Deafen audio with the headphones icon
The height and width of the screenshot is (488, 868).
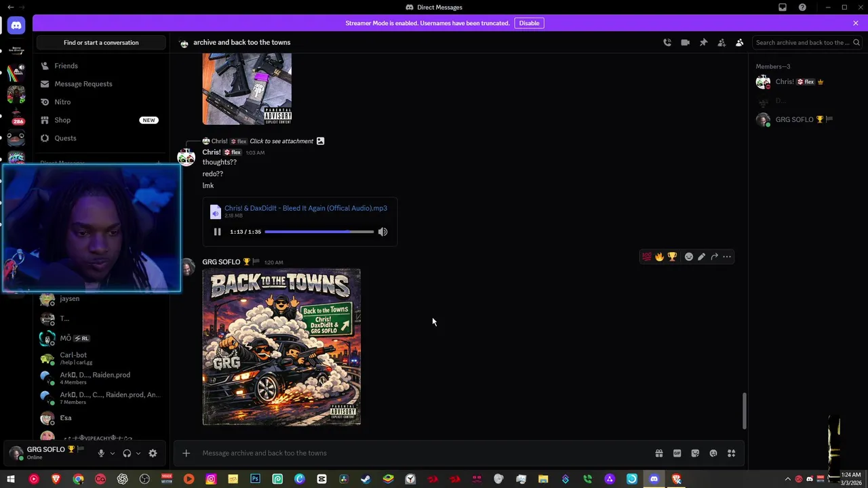(127, 453)
